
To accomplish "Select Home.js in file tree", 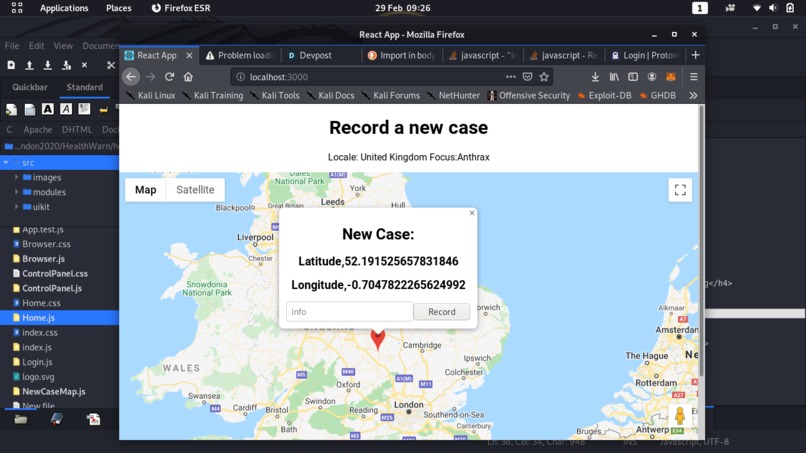I will coord(59,318).
